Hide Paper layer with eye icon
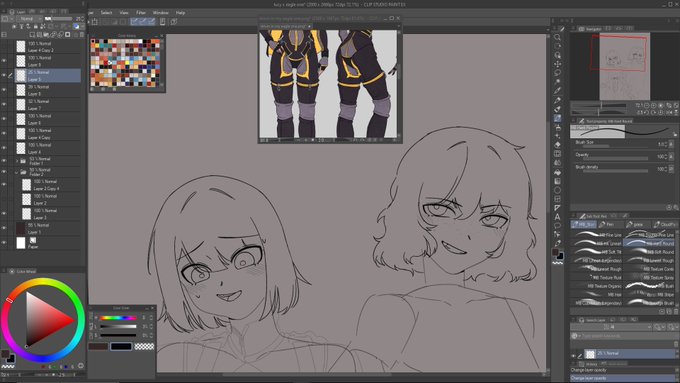Viewport: 680px width, 383px height. [4, 242]
